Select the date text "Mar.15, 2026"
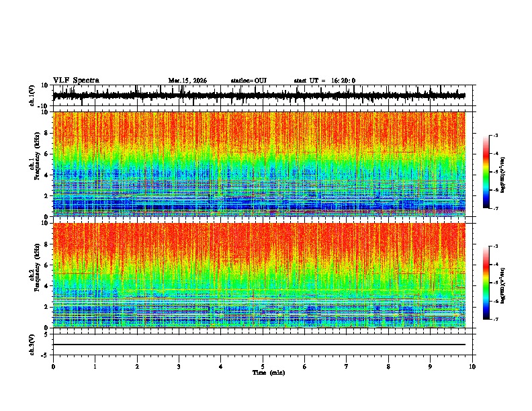 [x=187, y=81]
